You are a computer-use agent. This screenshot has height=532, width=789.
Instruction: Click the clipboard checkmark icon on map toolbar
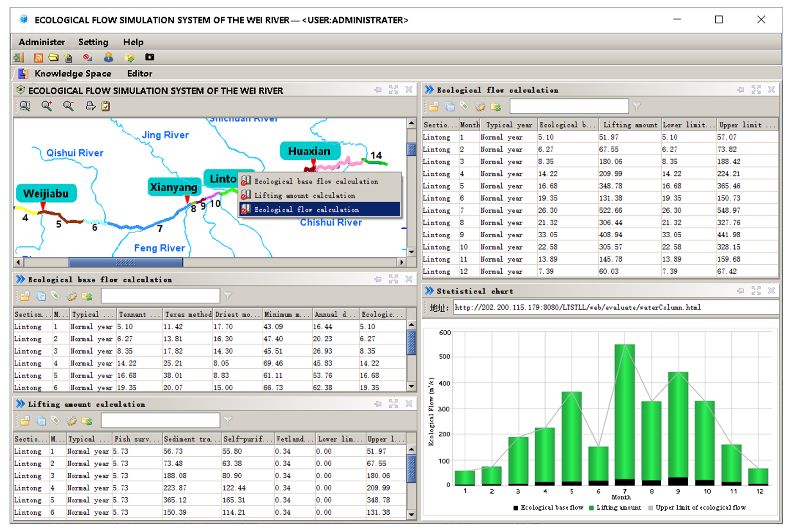pos(106,106)
